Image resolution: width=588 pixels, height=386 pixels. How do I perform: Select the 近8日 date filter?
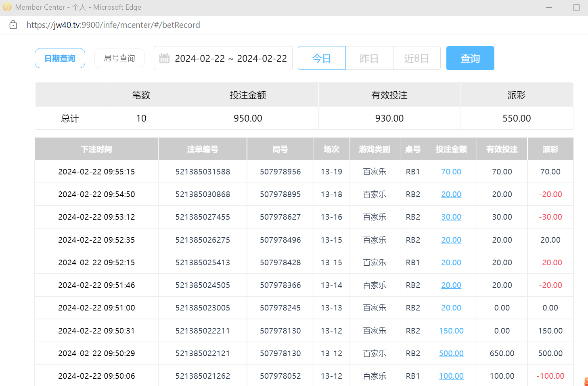pos(416,58)
